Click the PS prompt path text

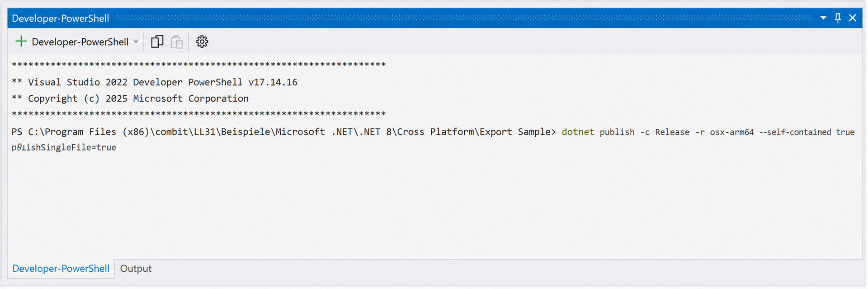[283, 132]
